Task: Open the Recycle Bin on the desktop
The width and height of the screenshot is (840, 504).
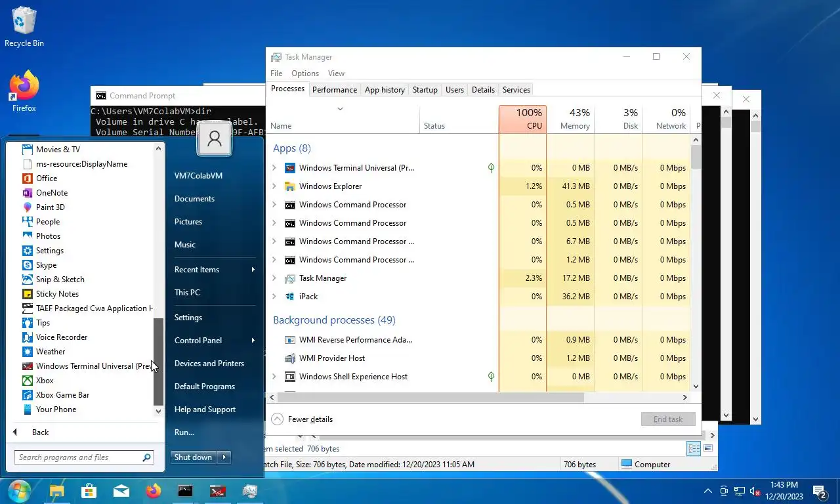Action: pos(24,27)
